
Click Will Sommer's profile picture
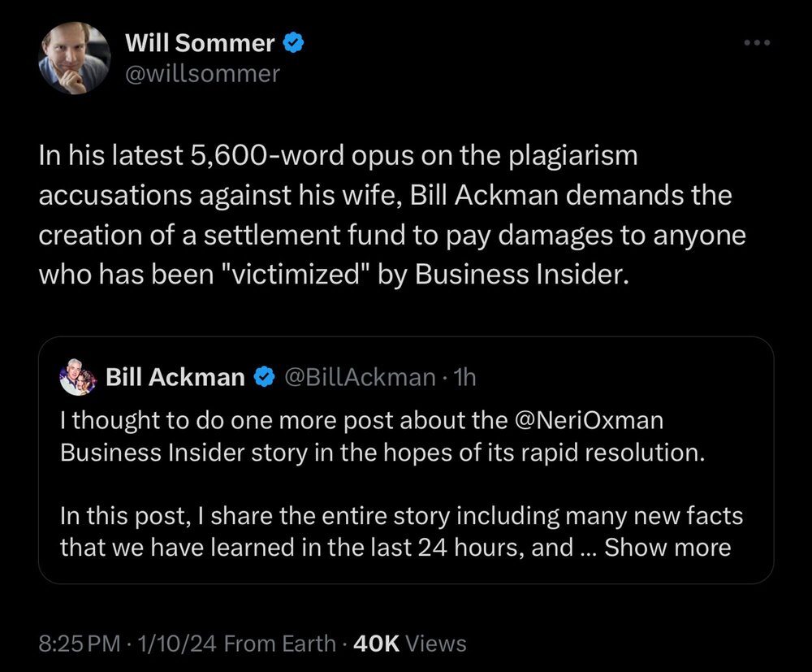pyautogui.click(x=74, y=59)
